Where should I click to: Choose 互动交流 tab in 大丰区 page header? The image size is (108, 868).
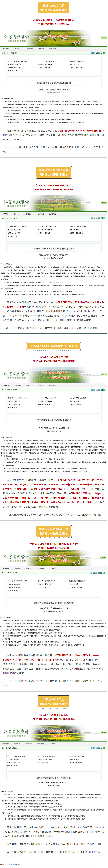pyautogui.click(x=52, y=214)
